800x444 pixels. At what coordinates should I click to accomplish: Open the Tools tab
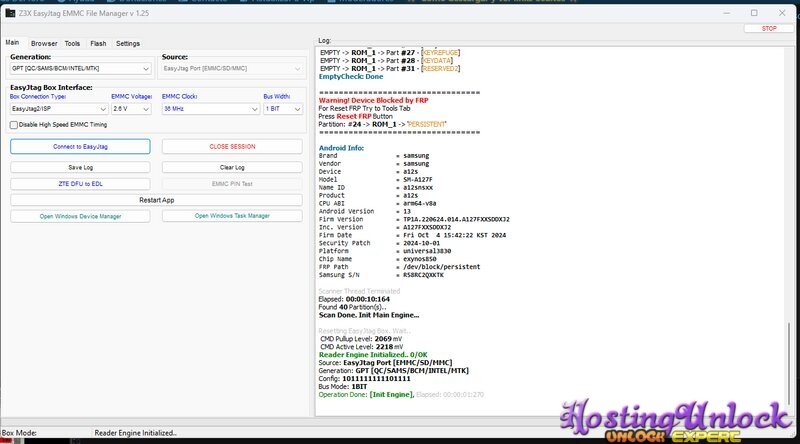click(73, 43)
